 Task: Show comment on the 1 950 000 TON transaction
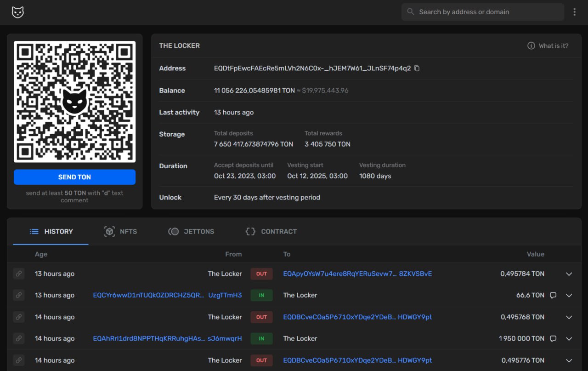pyautogui.click(x=553, y=338)
